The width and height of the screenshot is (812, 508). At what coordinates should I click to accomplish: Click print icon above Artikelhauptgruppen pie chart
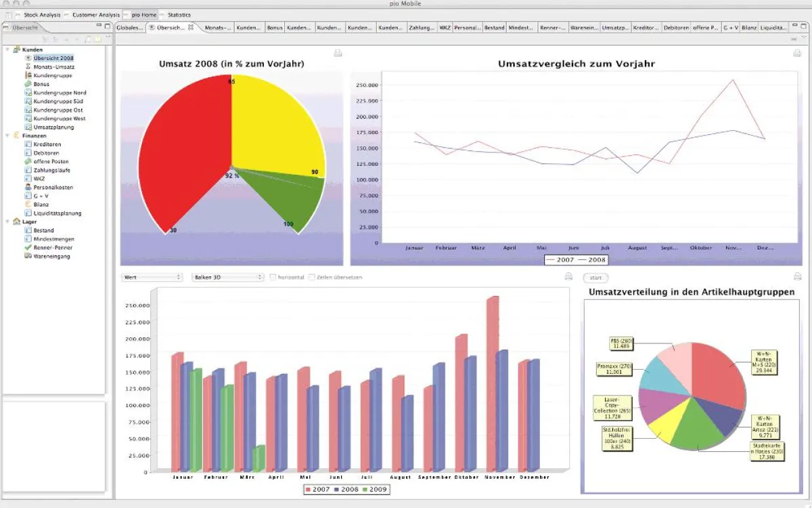(797, 276)
